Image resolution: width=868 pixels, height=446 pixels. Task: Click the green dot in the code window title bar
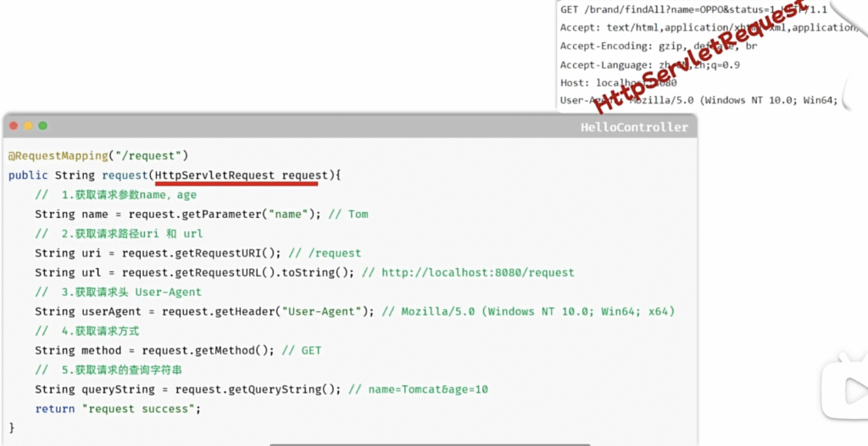42,125
